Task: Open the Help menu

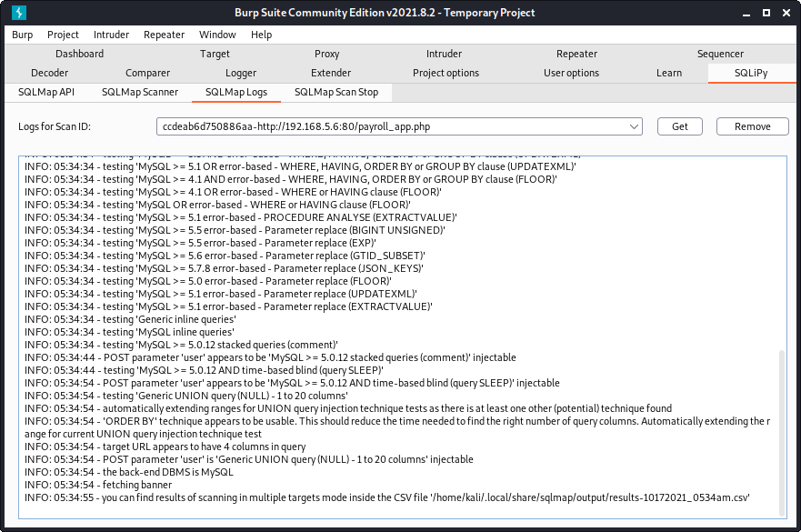Action: pyautogui.click(x=261, y=35)
